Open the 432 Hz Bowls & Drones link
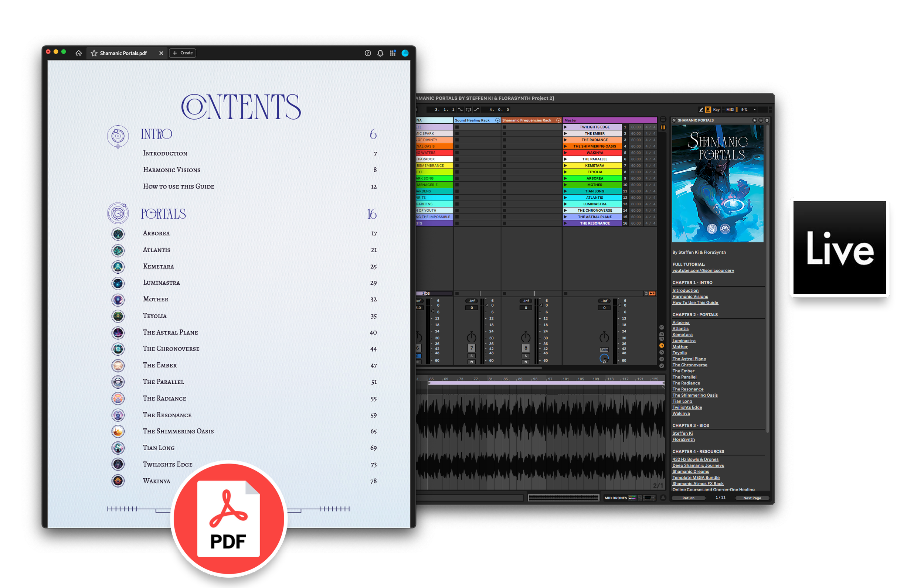The height and width of the screenshot is (588, 924). point(695,459)
